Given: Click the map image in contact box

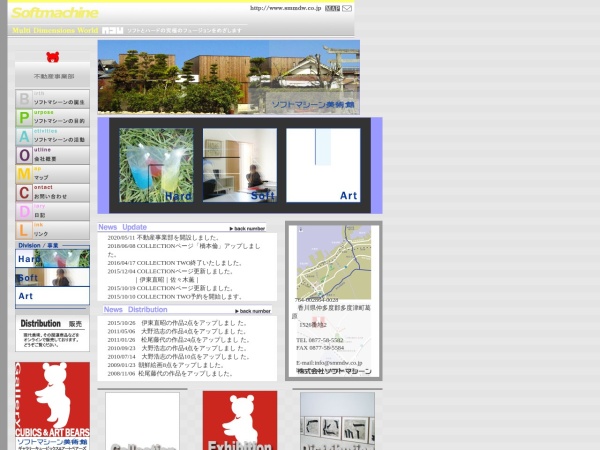Looking at the screenshot, I should point(334,262).
